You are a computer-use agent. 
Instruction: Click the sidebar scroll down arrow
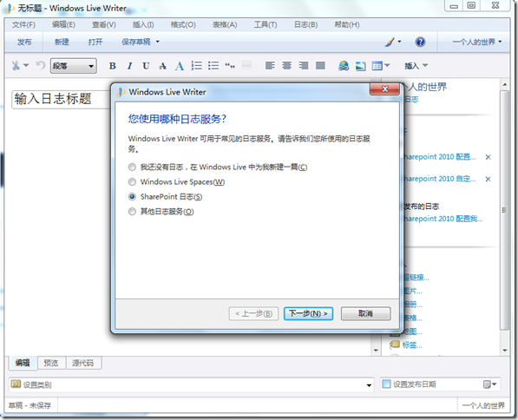[x=504, y=351]
